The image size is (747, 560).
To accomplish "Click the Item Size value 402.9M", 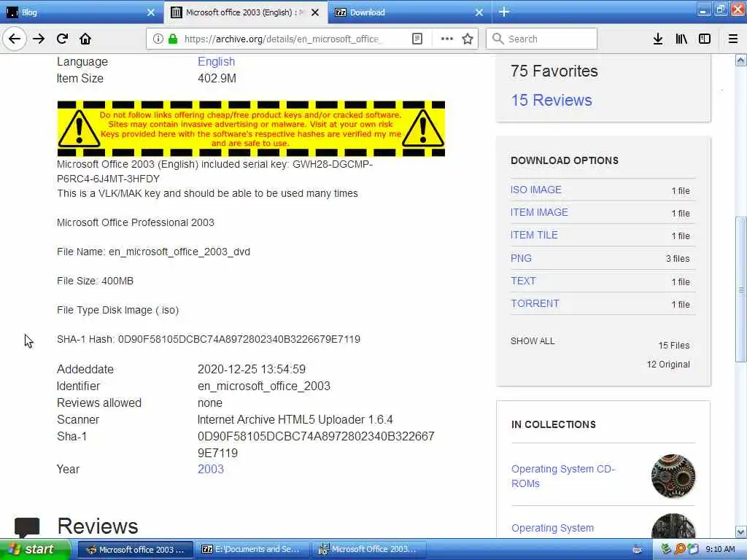I will pyautogui.click(x=217, y=78).
